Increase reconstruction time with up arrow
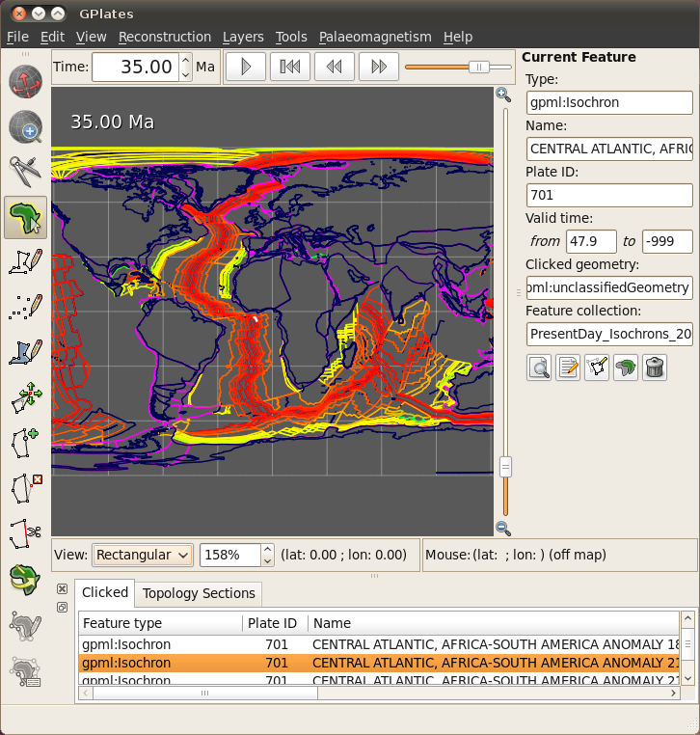 coord(186,60)
